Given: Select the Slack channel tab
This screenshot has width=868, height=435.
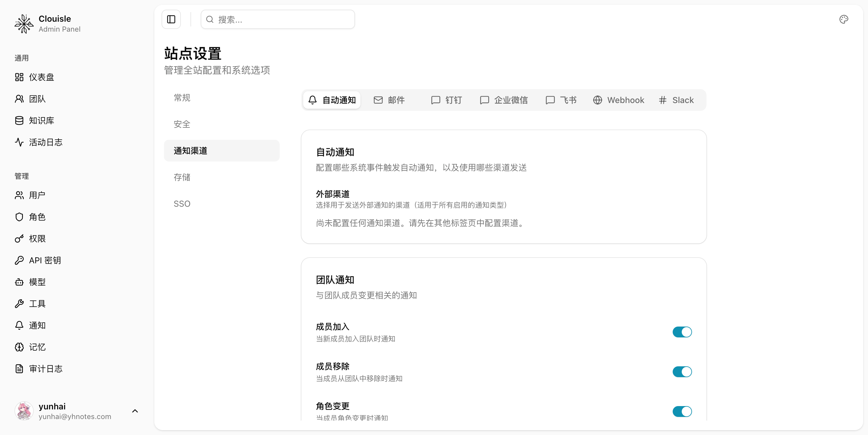Looking at the screenshot, I should tap(676, 100).
